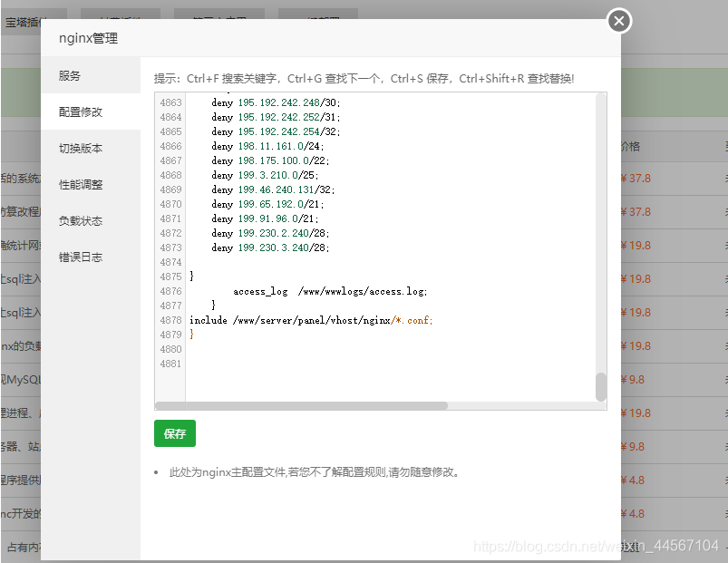Image resolution: width=728 pixels, height=563 pixels.
Task: Click the first ¥9.8 price in background list
Action: (x=633, y=380)
